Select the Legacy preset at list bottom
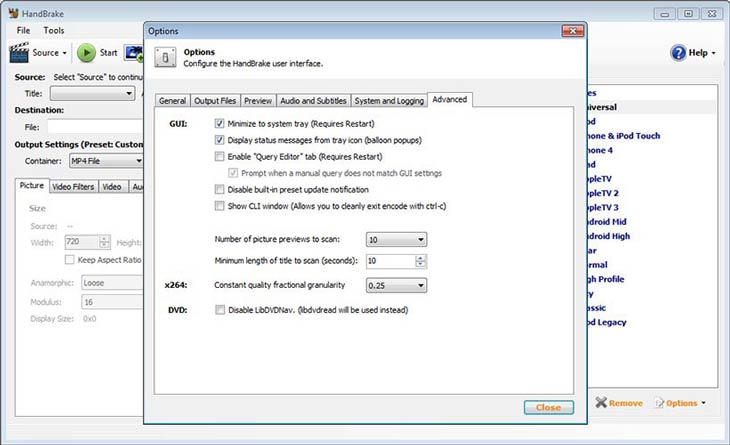 [606, 322]
